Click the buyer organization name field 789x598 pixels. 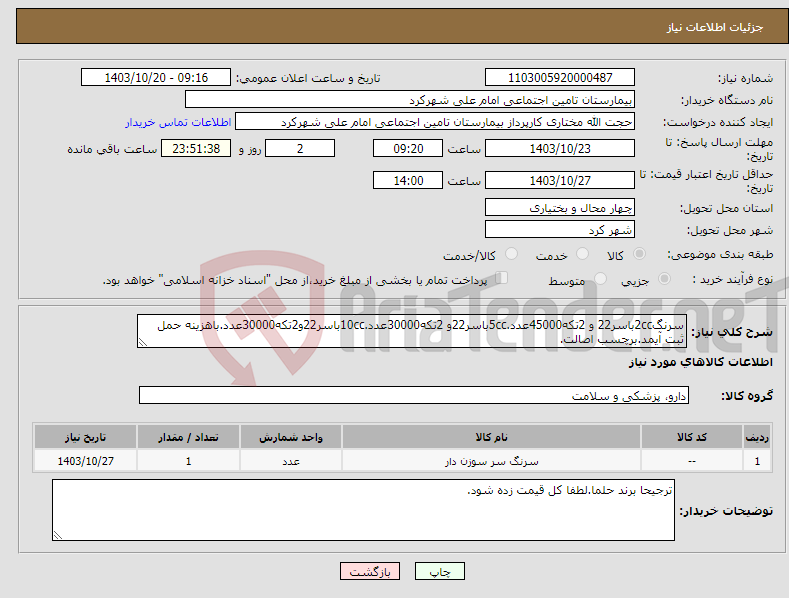(x=410, y=100)
